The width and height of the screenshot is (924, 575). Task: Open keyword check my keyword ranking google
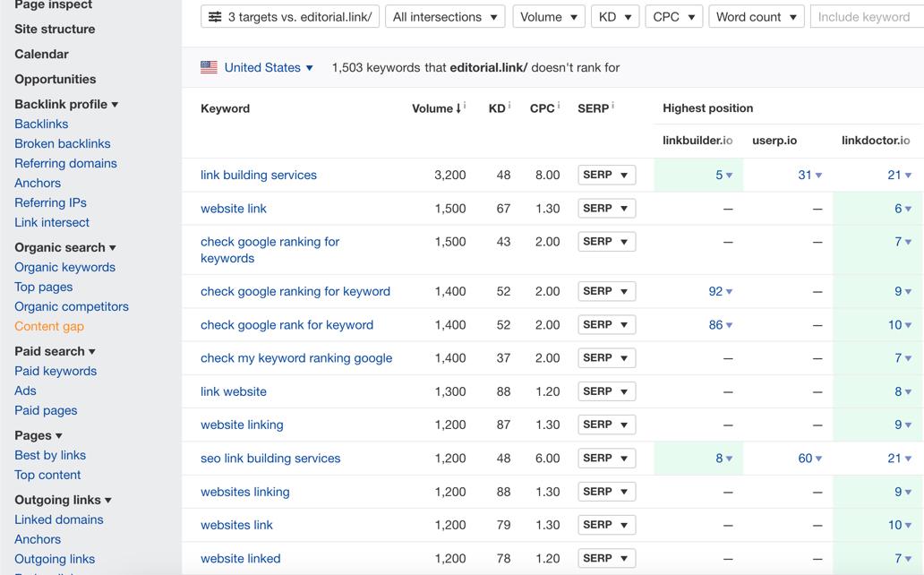tap(296, 358)
